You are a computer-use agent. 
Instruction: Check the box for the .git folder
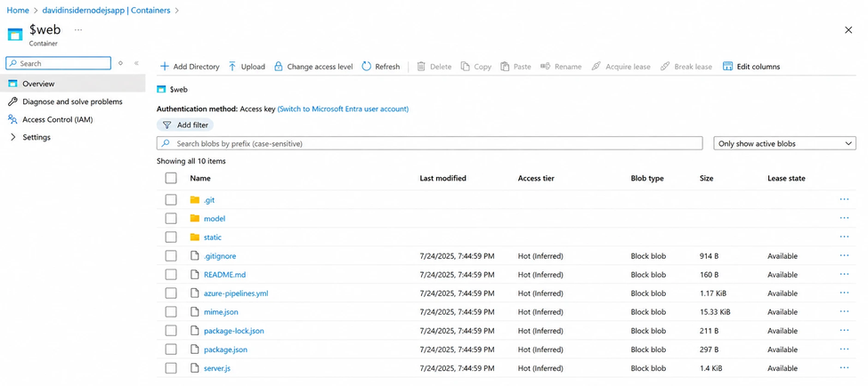coord(171,199)
